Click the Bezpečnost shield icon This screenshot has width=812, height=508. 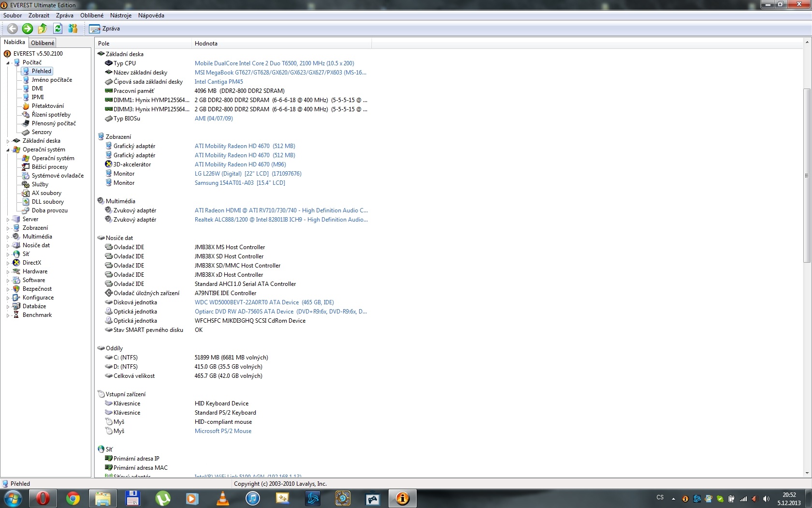(16, 289)
